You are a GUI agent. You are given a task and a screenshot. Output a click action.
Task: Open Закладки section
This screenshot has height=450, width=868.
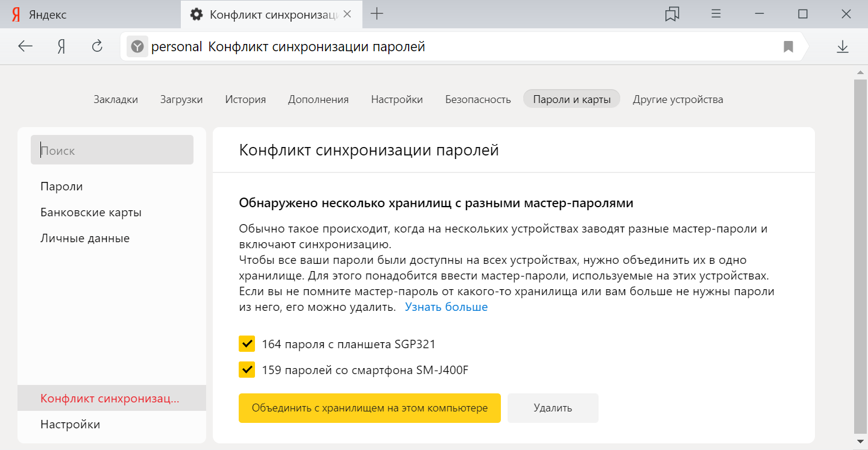[x=116, y=99]
